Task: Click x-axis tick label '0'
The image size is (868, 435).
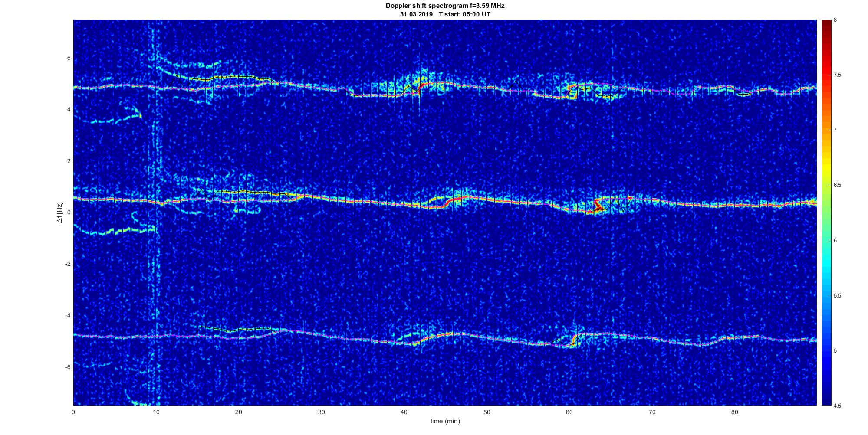Action: [73, 412]
